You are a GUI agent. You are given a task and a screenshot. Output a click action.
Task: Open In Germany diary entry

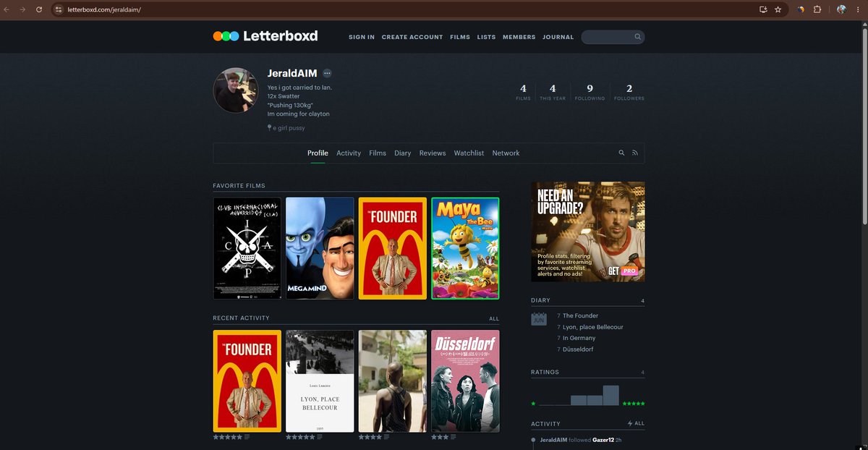point(579,339)
